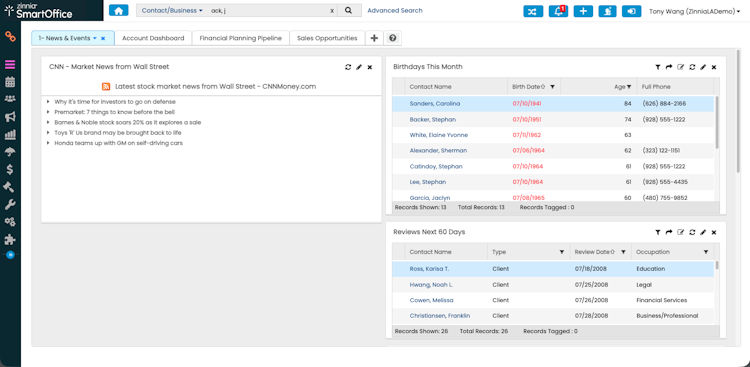Click edit-square icon in Reviews Next 60 Days panel
The width and height of the screenshot is (750, 367).
[681, 233]
